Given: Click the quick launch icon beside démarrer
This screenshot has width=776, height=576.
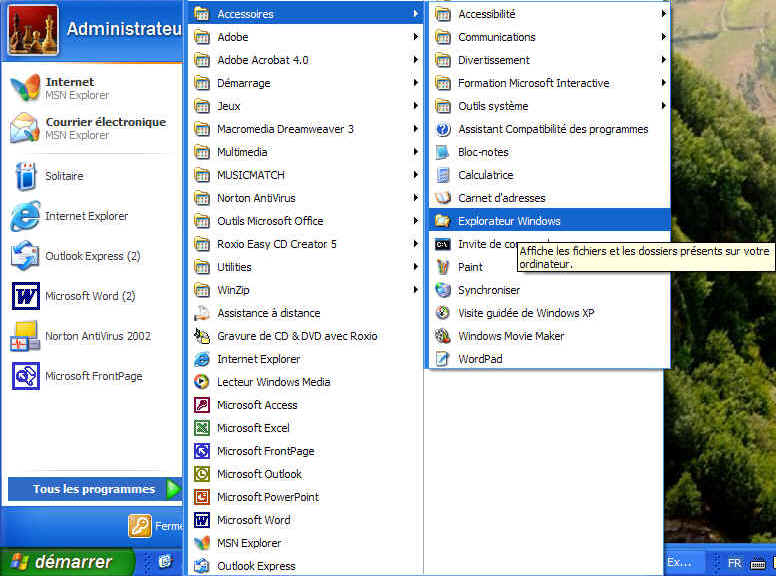Looking at the screenshot, I should coord(165,562).
